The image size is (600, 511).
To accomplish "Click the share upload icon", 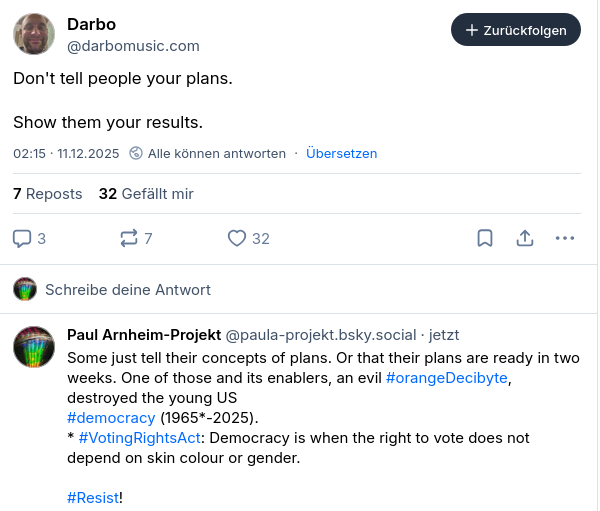I will (x=524, y=238).
